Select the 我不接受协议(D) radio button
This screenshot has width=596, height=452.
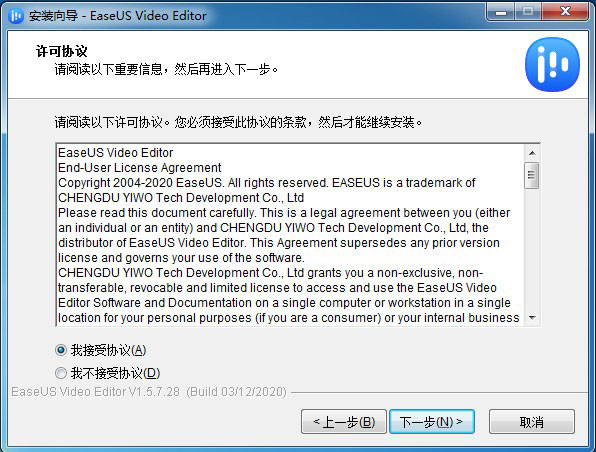[x=61, y=373]
